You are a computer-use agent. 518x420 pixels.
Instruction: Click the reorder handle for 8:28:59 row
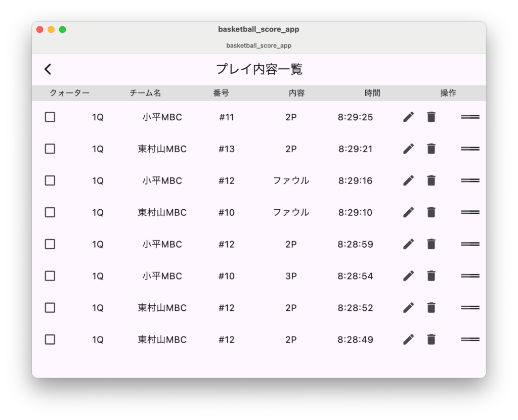[470, 244]
